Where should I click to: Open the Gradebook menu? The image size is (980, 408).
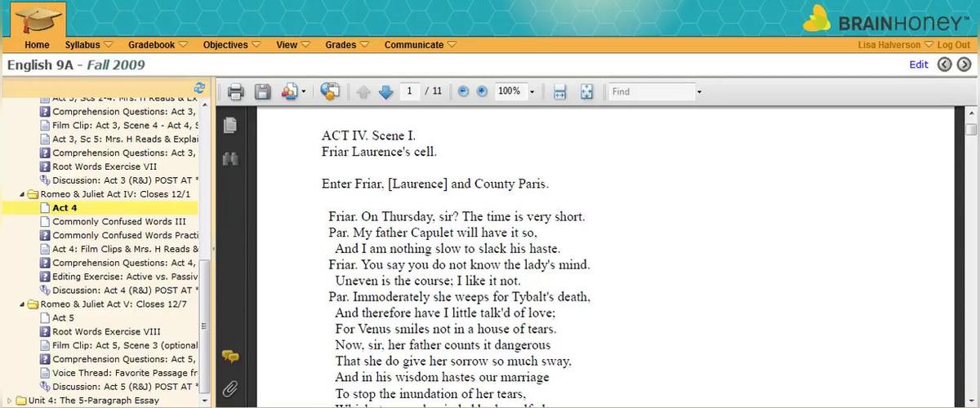157,45
